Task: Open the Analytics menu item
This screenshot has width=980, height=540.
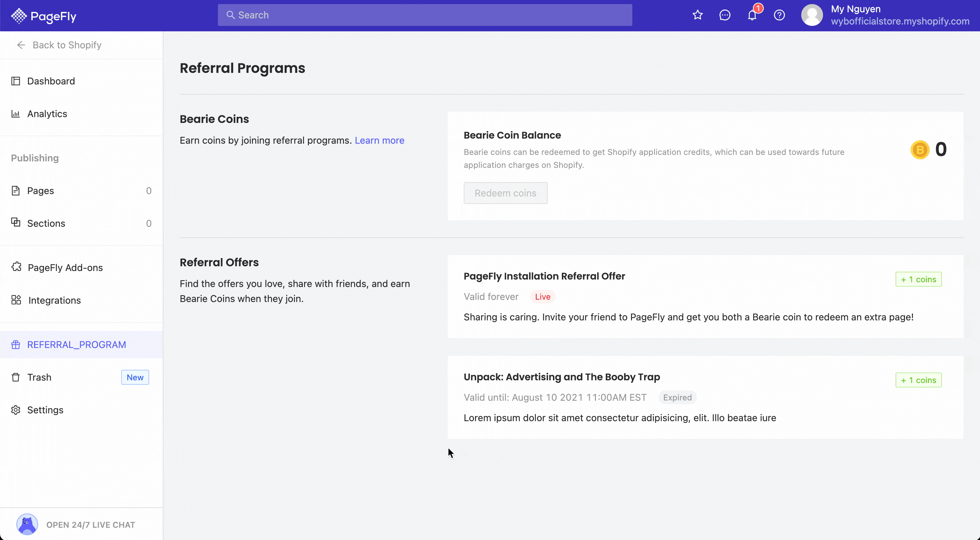Action: (81, 114)
